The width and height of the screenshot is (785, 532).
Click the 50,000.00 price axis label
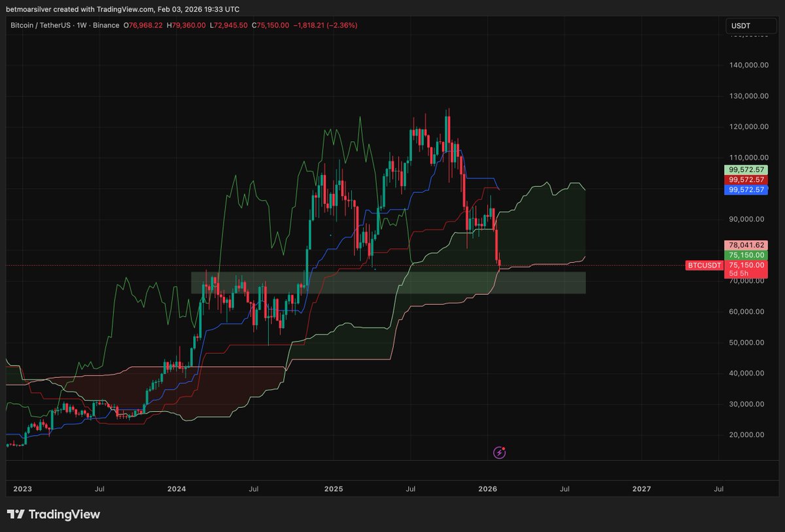pos(746,342)
